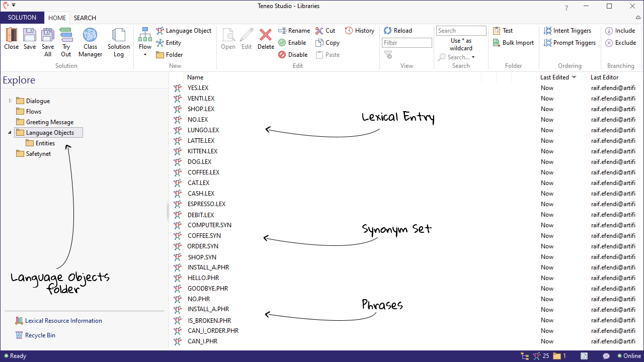This screenshot has width=644, height=362.
Task: Click the Test button in Folder group
Action: coord(503,31)
